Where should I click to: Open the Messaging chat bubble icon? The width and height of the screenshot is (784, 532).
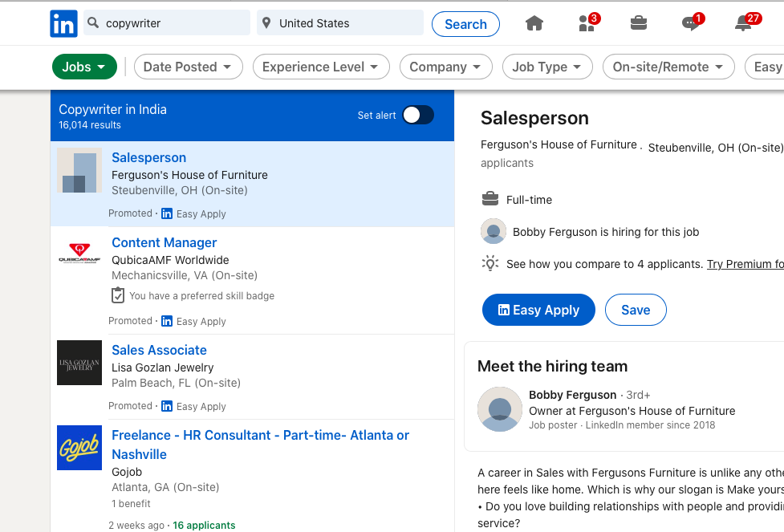[691, 23]
